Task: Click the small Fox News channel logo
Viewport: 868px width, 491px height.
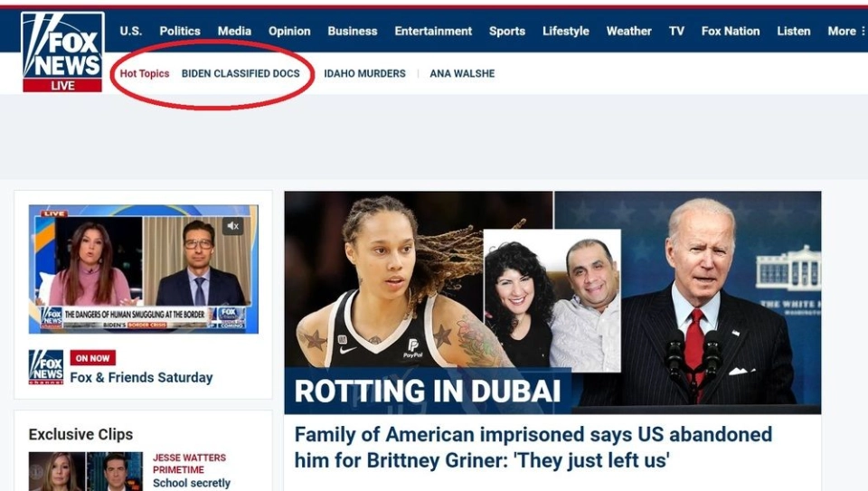Action: [x=46, y=367]
